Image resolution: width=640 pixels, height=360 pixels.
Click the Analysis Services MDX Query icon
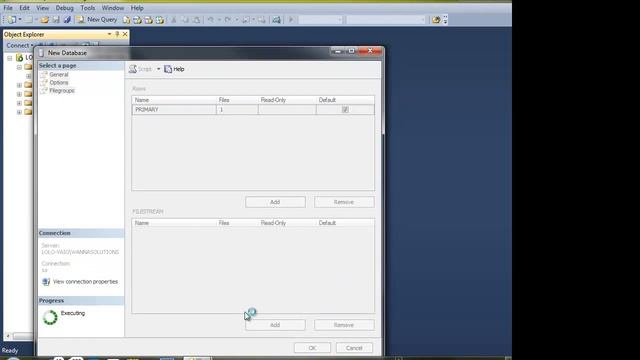(x=138, y=20)
